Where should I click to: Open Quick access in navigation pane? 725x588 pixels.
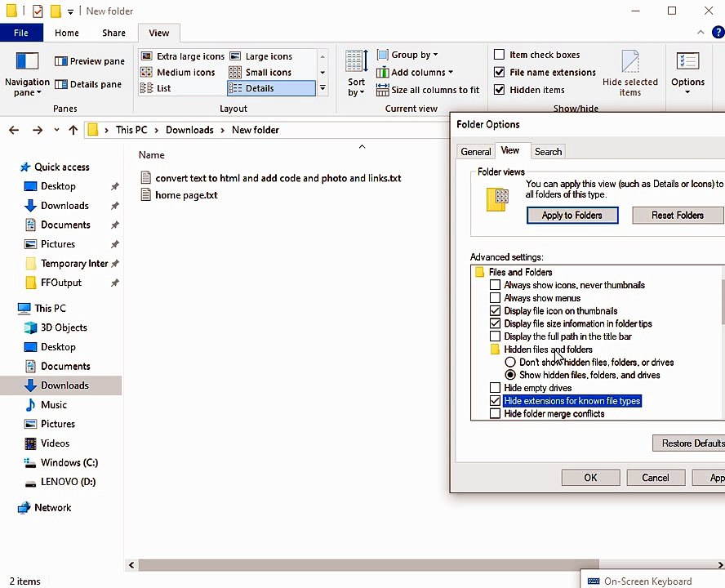point(55,167)
